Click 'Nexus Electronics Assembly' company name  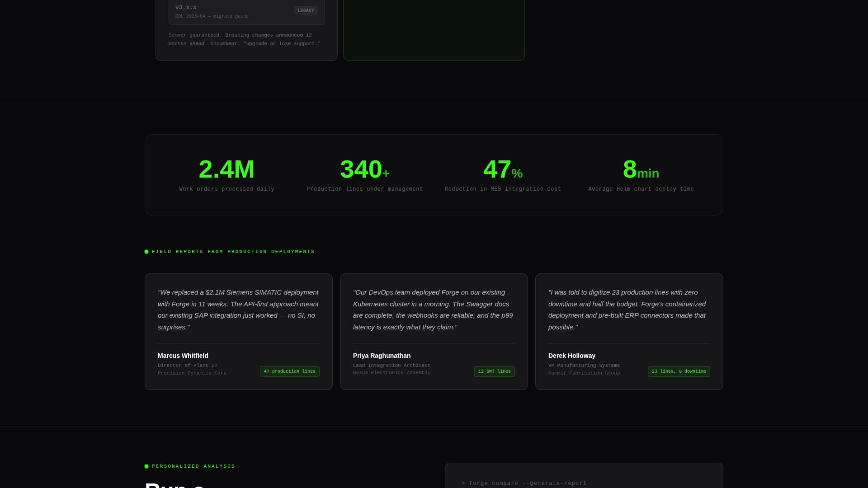click(392, 373)
